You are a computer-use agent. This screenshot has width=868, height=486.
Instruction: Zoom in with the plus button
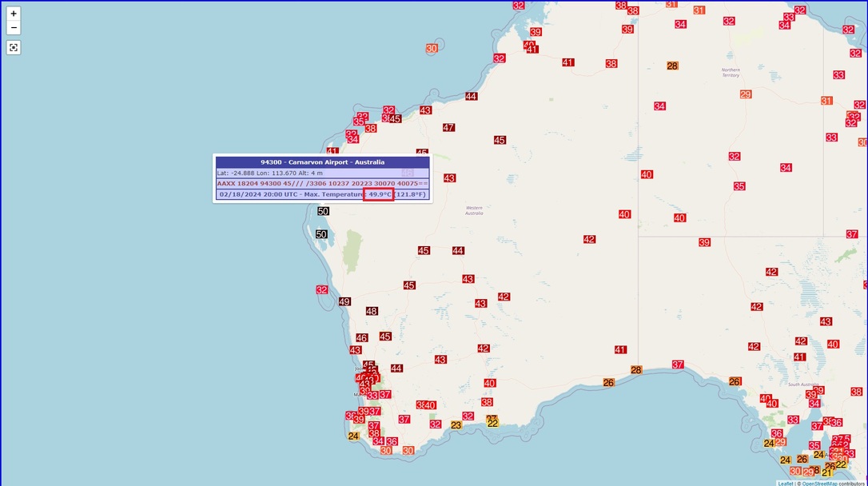click(14, 14)
